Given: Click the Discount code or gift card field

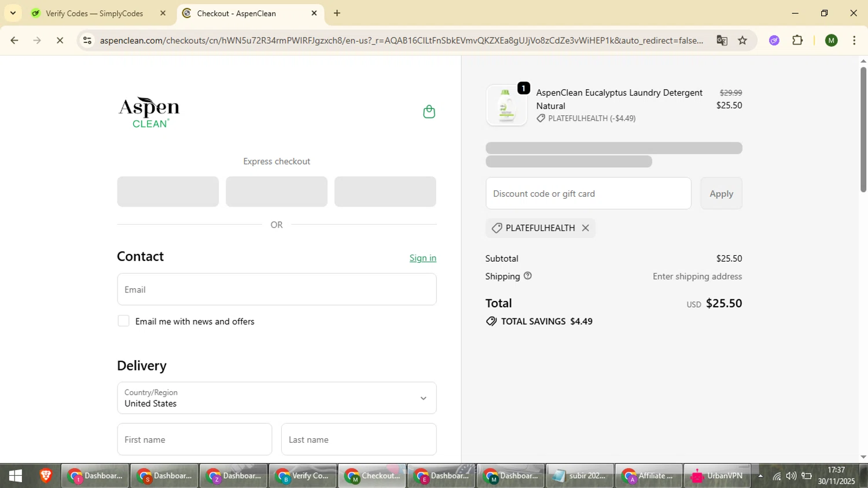Looking at the screenshot, I should pyautogui.click(x=589, y=193).
